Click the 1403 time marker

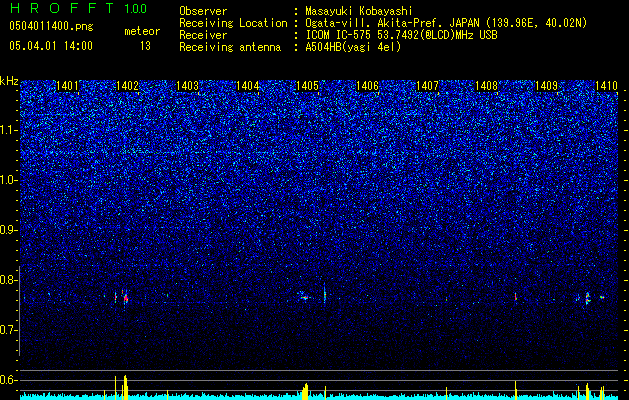(187, 86)
